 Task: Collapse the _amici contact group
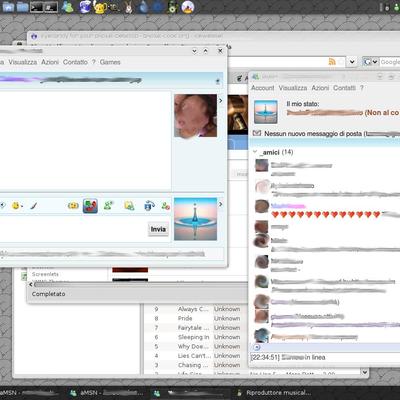coord(255,152)
